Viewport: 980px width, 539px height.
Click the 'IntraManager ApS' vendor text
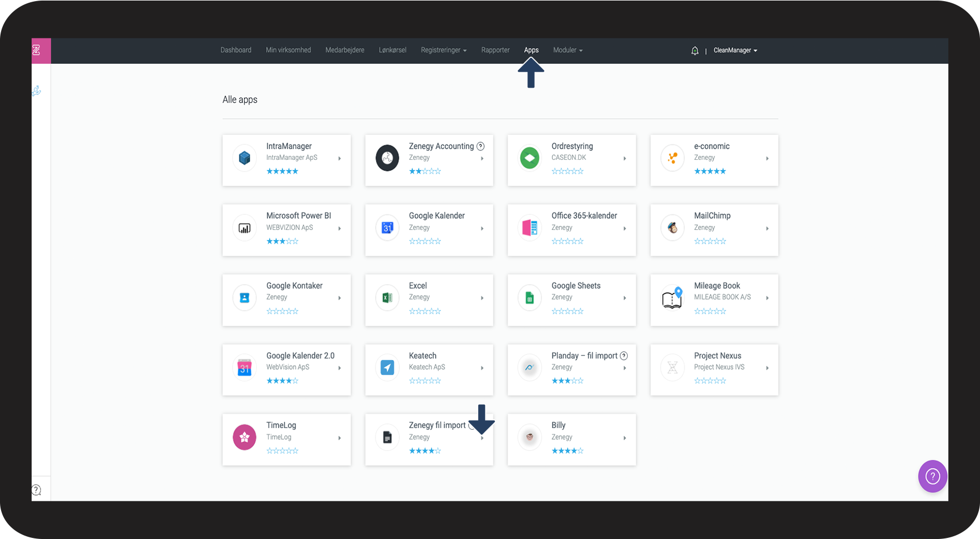click(x=292, y=158)
